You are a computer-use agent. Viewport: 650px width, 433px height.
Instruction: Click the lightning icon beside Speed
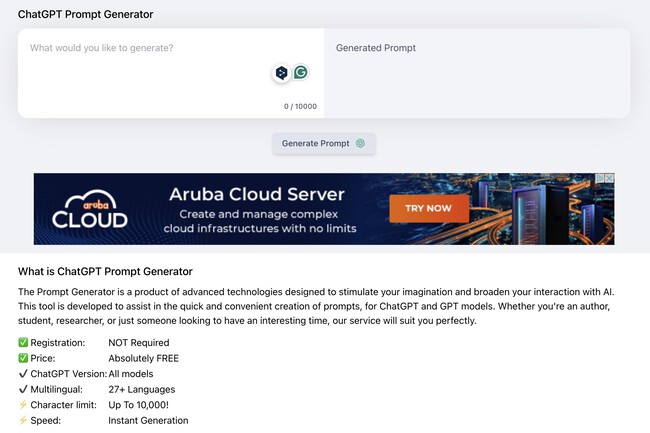click(x=24, y=421)
